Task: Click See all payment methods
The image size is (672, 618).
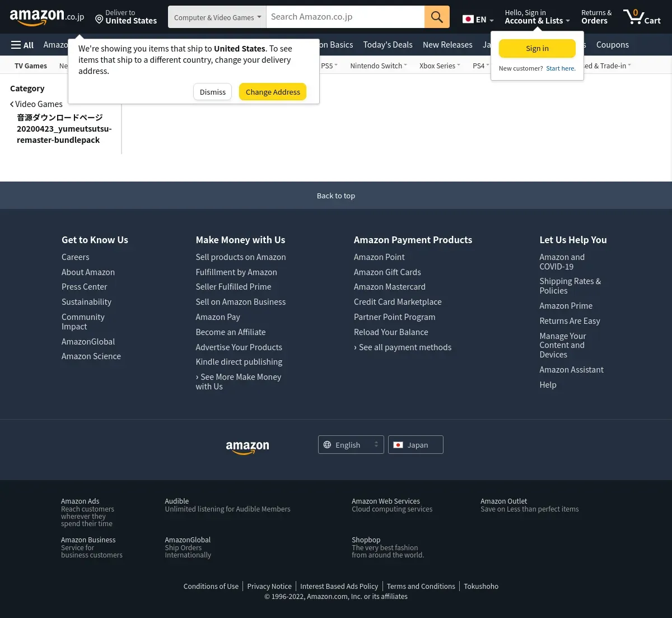Action: click(x=403, y=347)
